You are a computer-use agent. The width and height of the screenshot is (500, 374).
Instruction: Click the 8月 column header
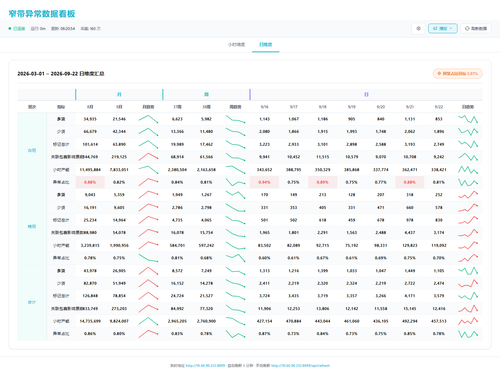90,107
